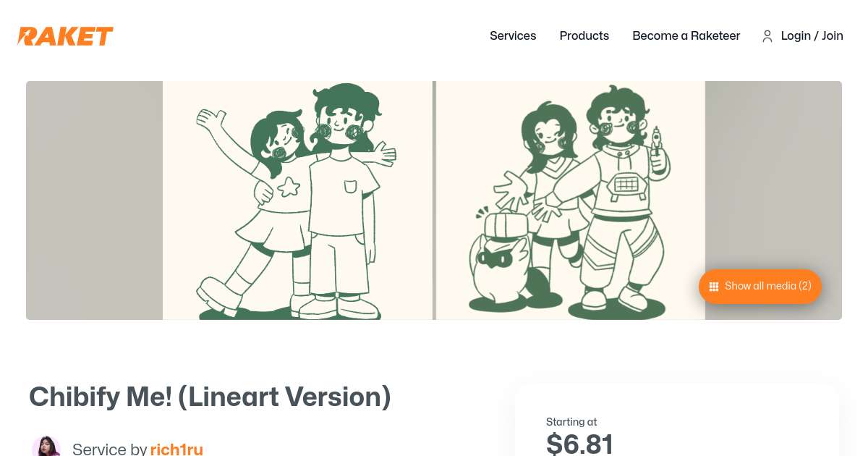
Task: Open the waving chibi couple illustration
Action: click(x=297, y=200)
